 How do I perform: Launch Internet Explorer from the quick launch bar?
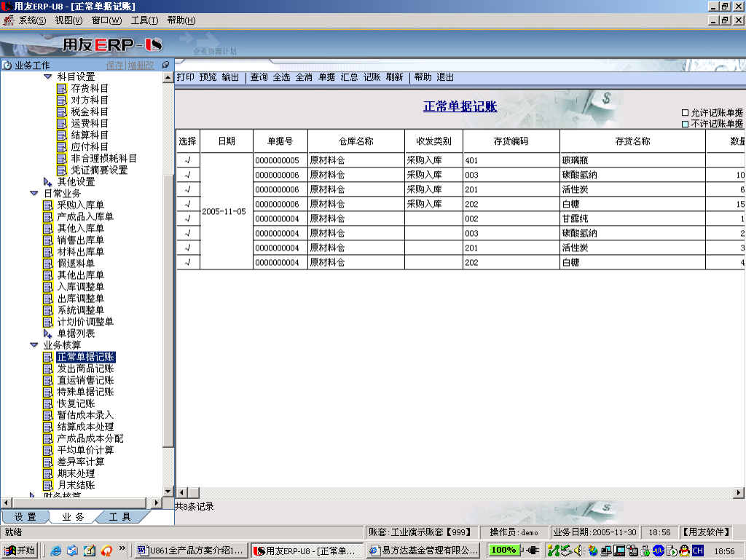tap(56, 550)
